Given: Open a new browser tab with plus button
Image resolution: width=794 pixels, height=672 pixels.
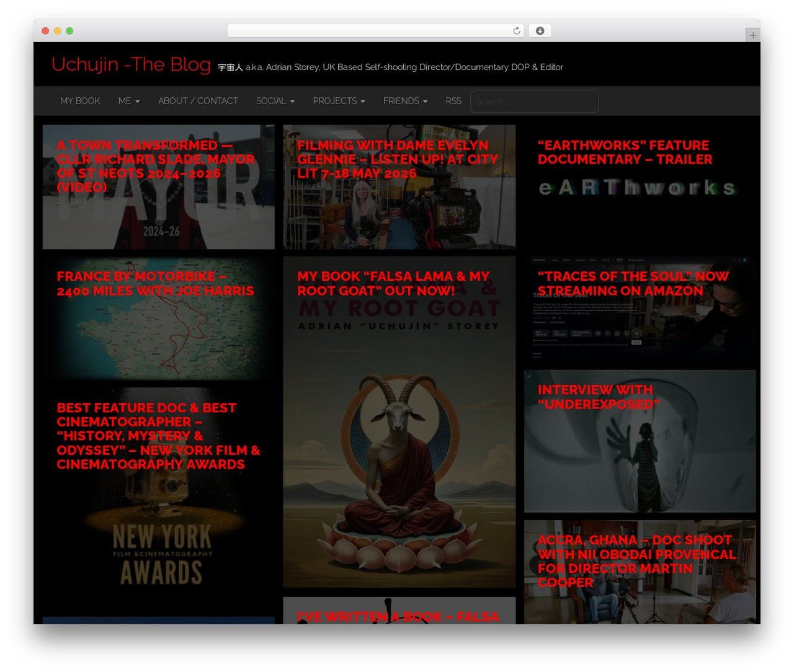Looking at the screenshot, I should tap(752, 35).
